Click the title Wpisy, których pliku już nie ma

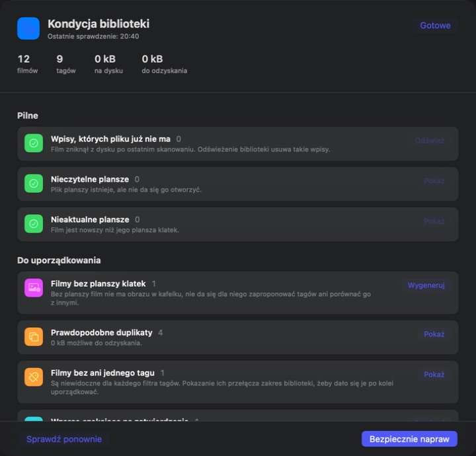tap(110, 139)
